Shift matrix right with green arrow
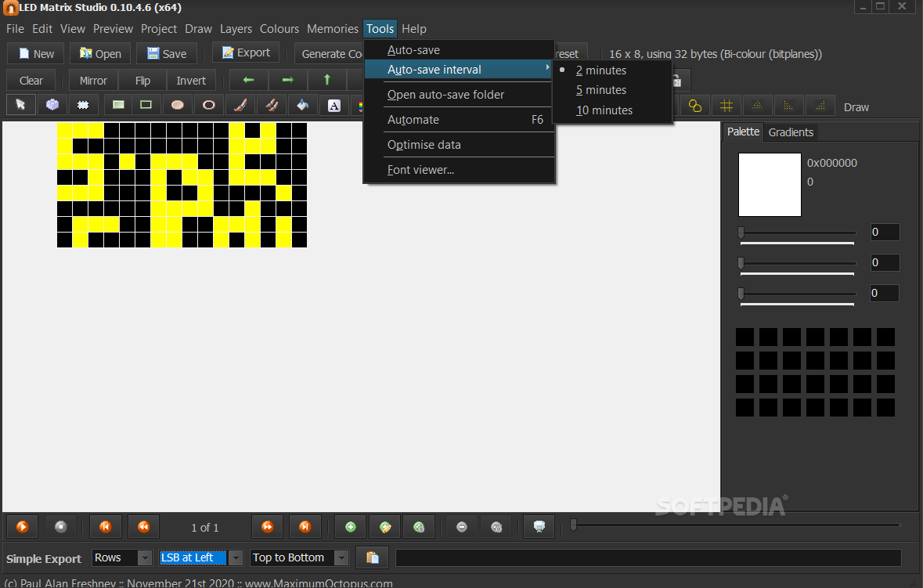Viewport: 923px width, 588px height. point(288,80)
